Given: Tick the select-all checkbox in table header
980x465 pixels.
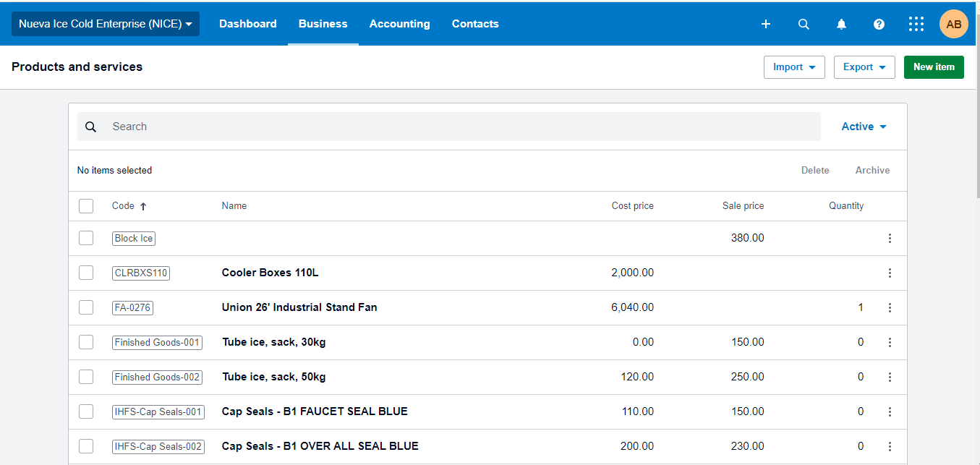Looking at the screenshot, I should (86, 206).
